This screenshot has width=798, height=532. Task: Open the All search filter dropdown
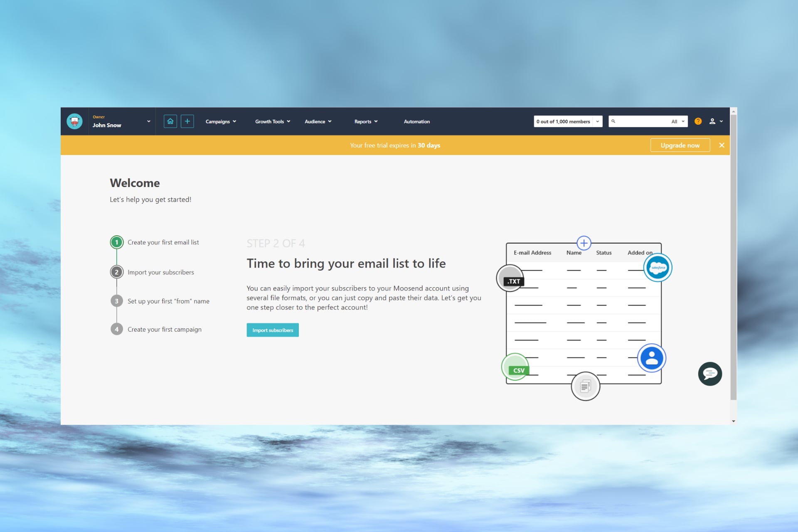pos(678,121)
